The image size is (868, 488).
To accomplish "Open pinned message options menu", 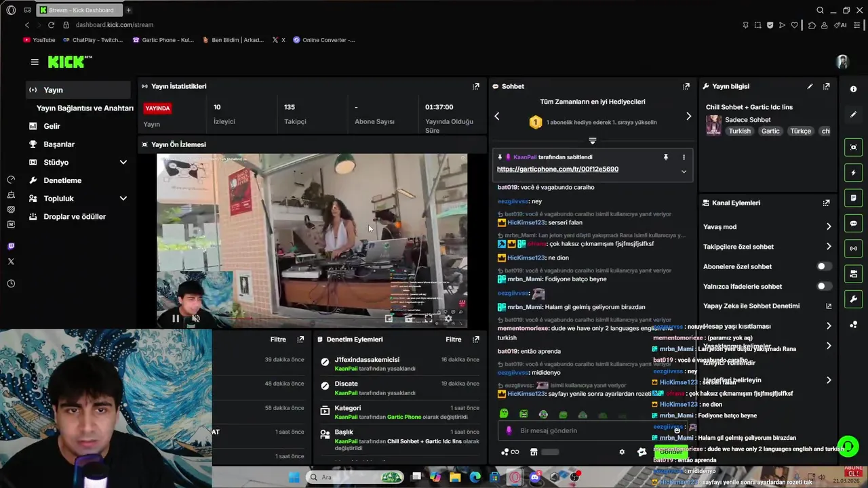I will pyautogui.click(x=684, y=157).
